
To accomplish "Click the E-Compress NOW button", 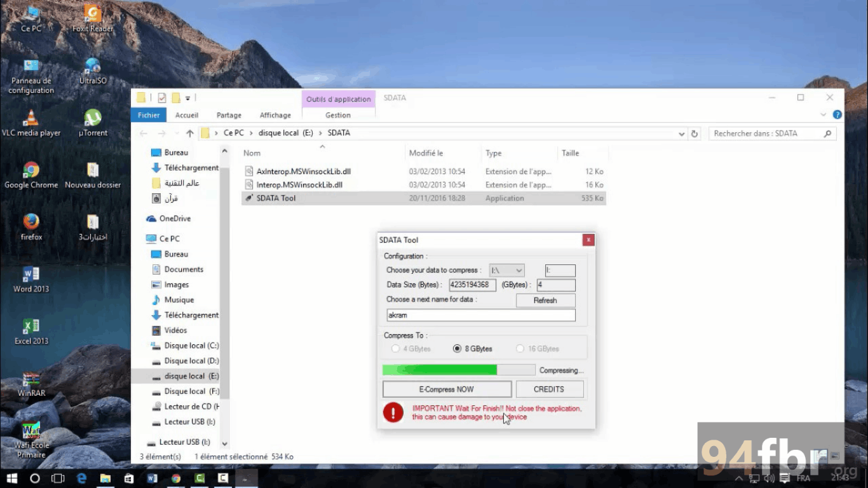I will [x=447, y=390].
